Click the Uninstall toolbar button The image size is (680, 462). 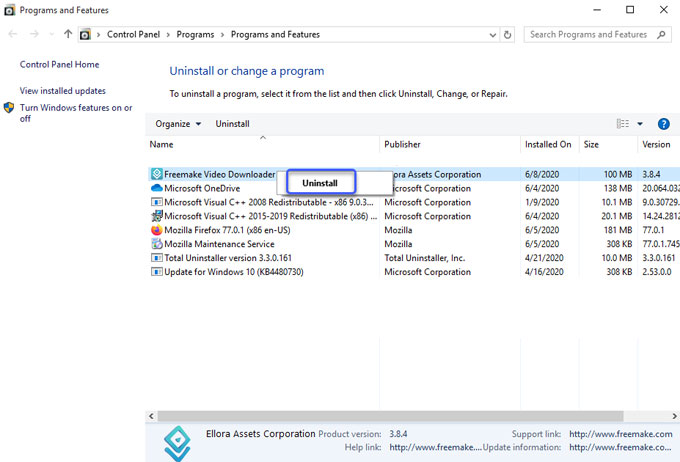pos(232,124)
